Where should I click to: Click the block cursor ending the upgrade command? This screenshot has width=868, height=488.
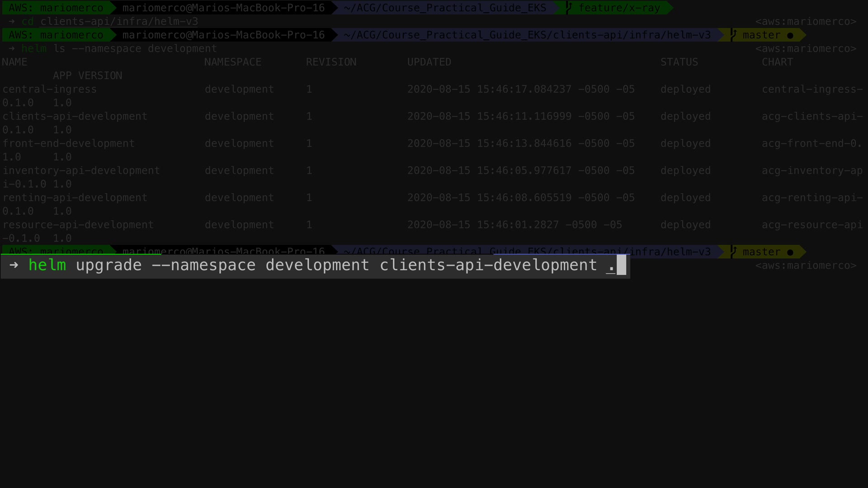[621, 265]
